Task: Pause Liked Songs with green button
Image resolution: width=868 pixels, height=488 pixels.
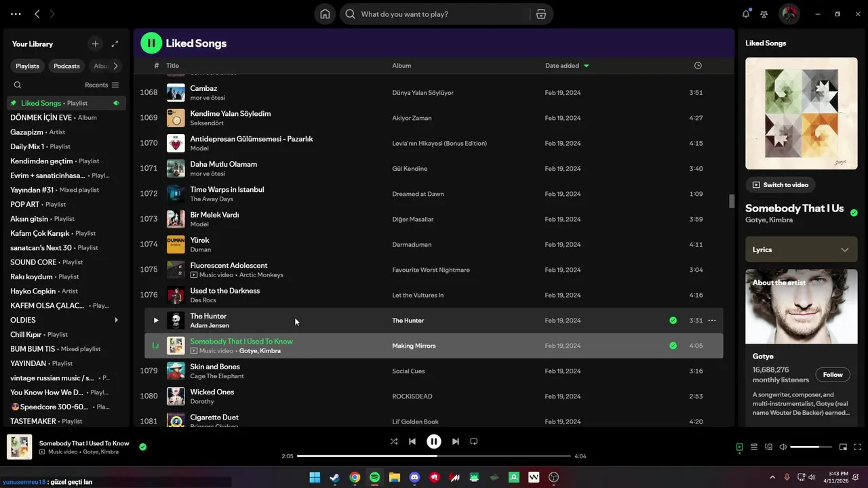Action: pos(151,43)
